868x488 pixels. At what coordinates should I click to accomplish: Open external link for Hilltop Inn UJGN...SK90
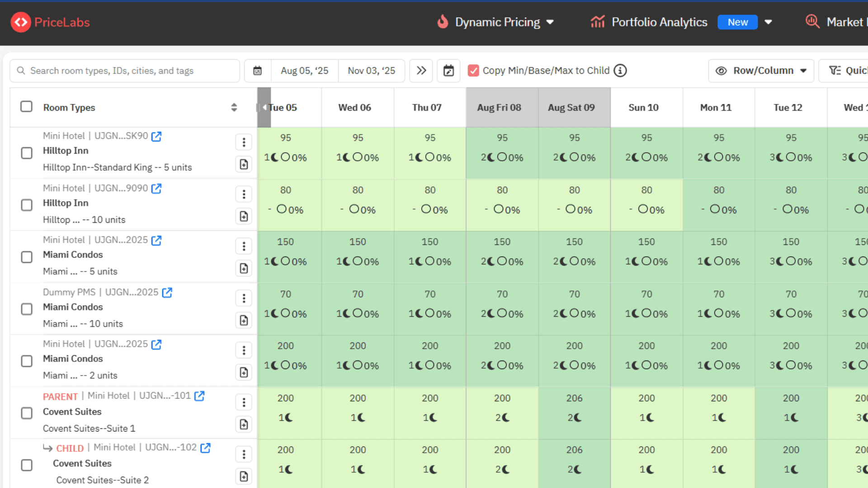pyautogui.click(x=156, y=136)
